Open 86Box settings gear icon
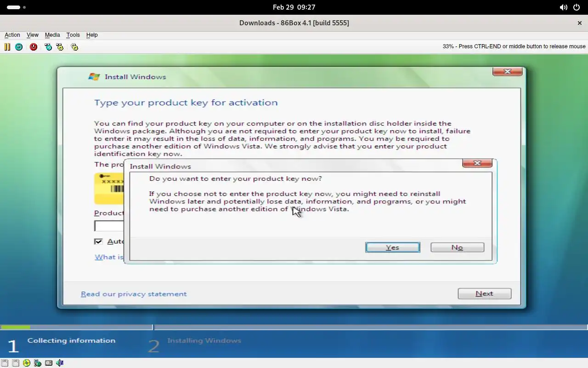588x368 pixels. click(x=74, y=47)
